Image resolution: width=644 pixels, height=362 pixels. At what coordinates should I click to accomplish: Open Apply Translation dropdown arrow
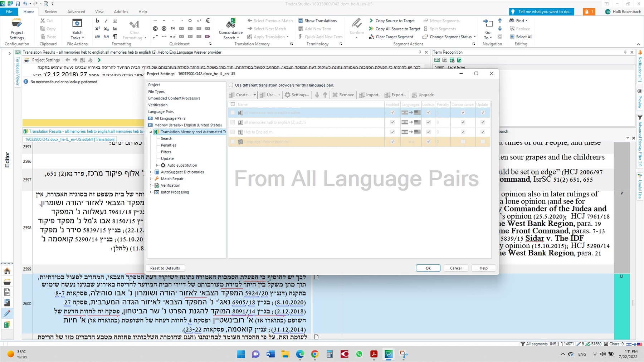(287, 37)
